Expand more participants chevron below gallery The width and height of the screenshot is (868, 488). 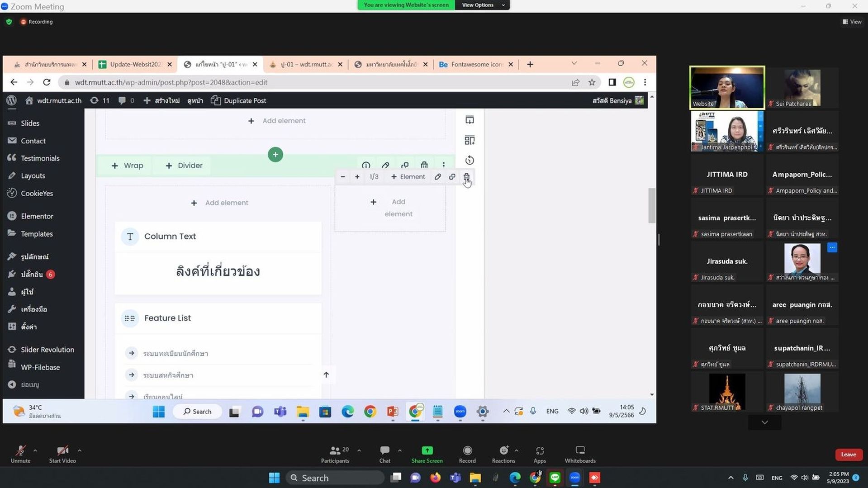764,422
